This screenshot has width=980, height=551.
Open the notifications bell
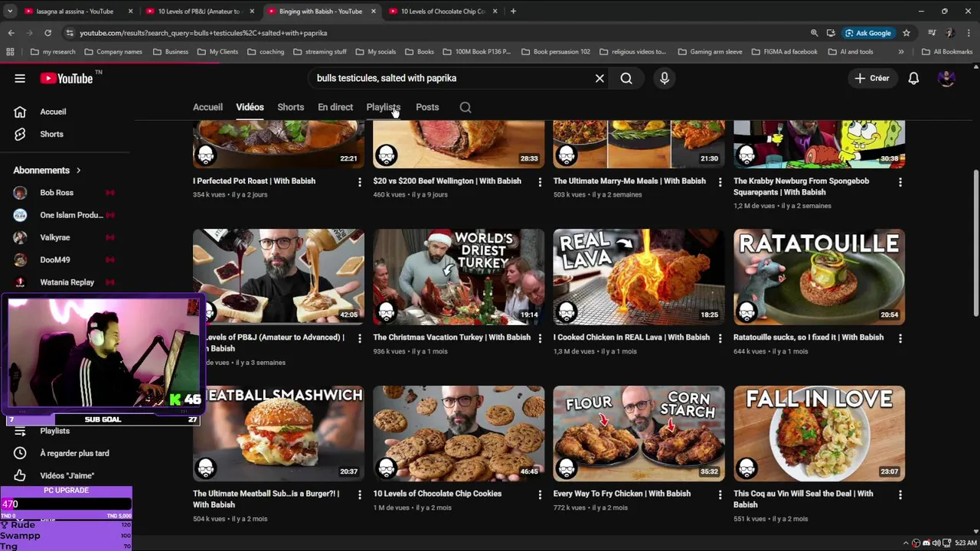[913, 78]
